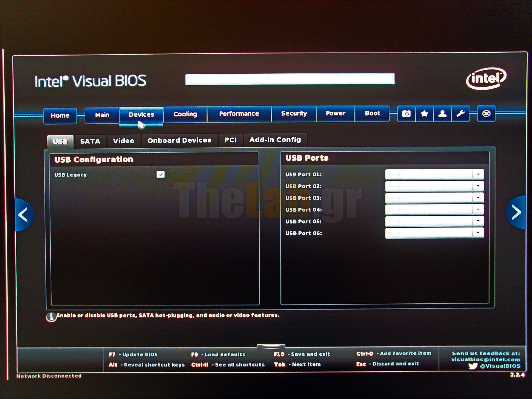This screenshot has width=532, height=399.
Task: Click the circled X exit icon
Action: tap(486, 114)
